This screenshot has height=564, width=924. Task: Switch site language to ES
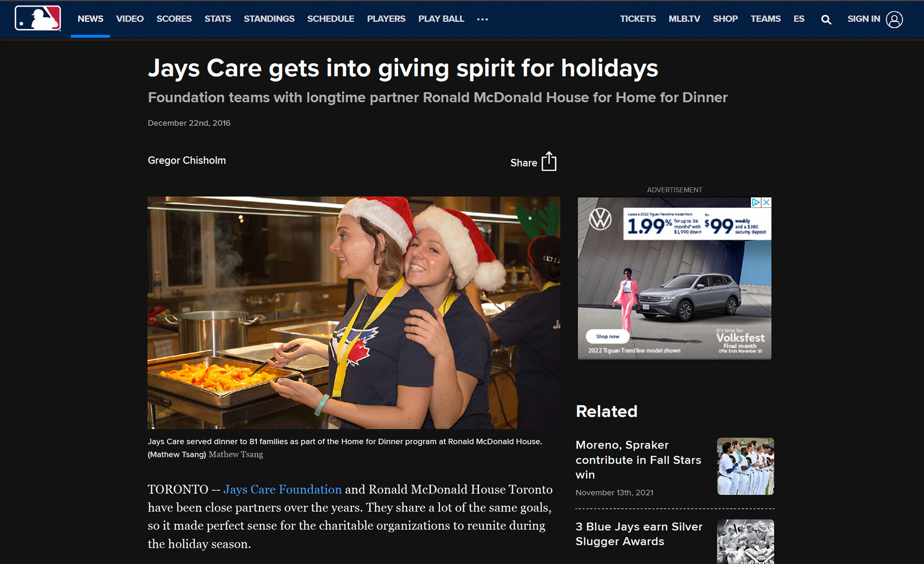pyautogui.click(x=799, y=19)
